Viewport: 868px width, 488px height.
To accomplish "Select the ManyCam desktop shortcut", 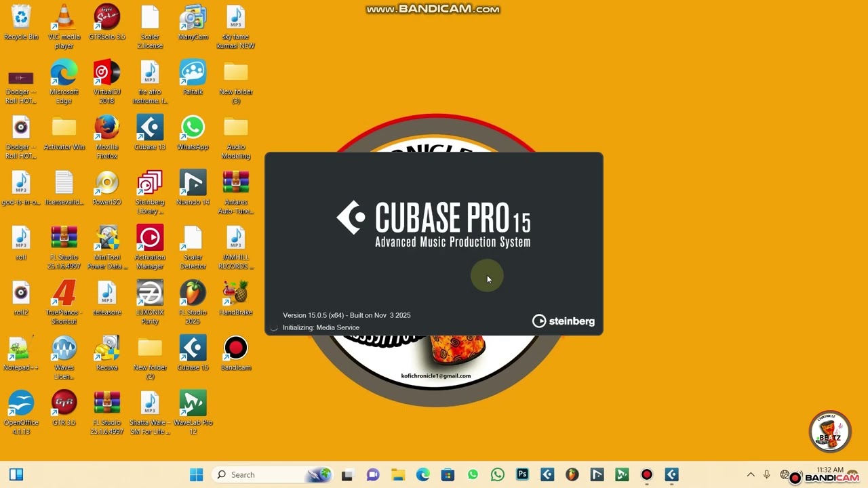I will tap(193, 23).
